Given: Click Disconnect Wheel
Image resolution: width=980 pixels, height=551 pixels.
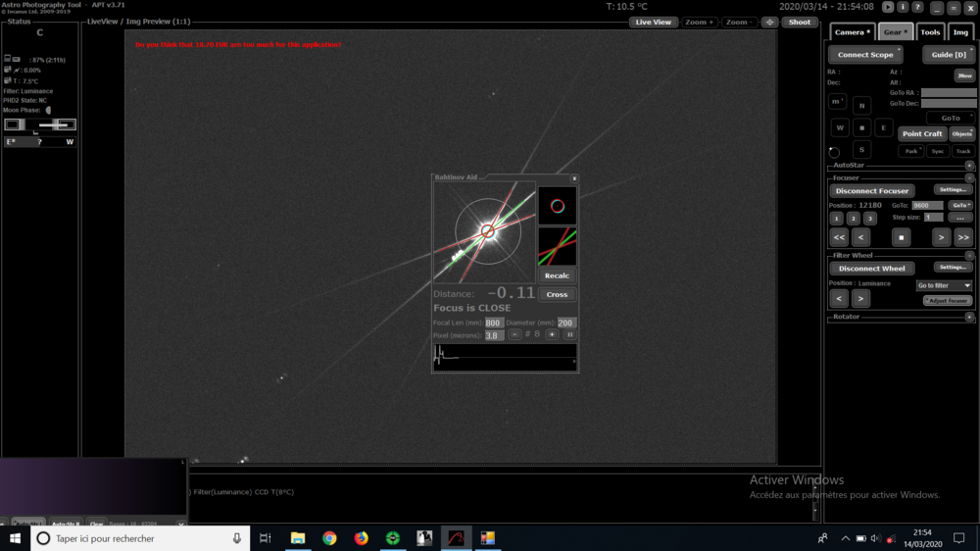Looking at the screenshot, I should coord(872,269).
